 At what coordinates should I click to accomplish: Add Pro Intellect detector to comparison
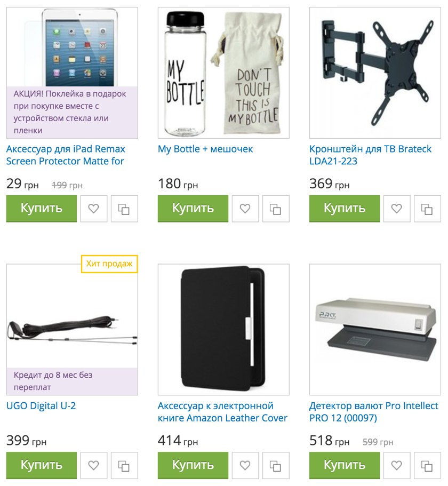point(427,465)
